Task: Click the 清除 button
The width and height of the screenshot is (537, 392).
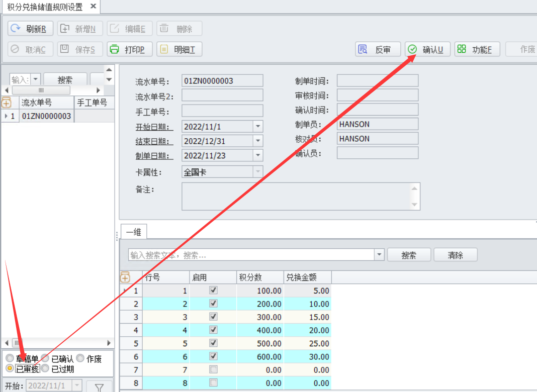Action: (x=455, y=255)
